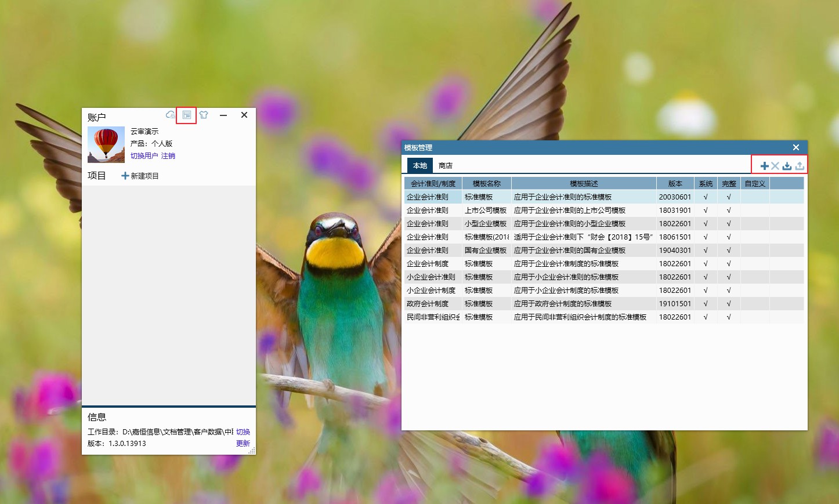Image resolution: width=839 pixels, height=504 pixels.
Task: Click the 版本 column header
Action: coord(675,184)
